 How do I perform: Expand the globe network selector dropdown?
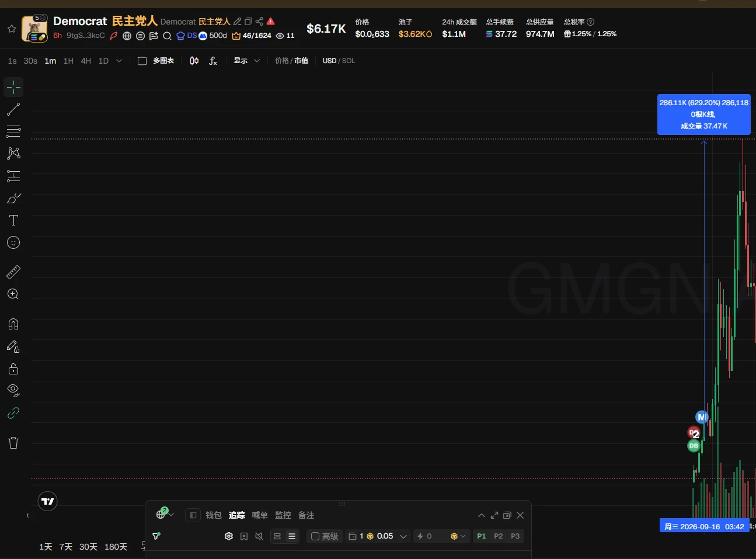[165, 515]
